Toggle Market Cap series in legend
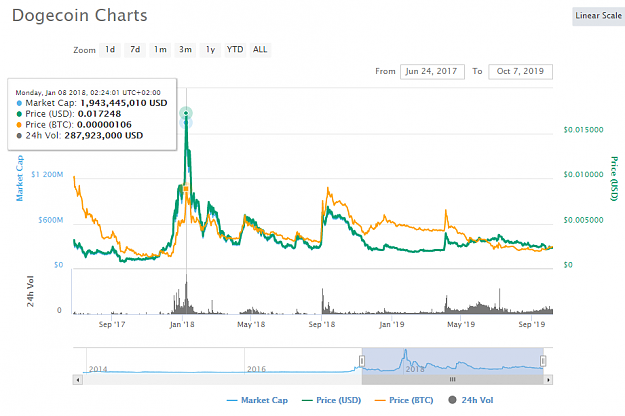 257,400
